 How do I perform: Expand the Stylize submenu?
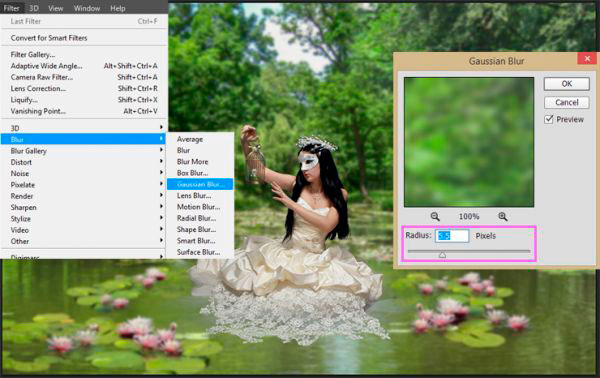[x=84, y=219]
